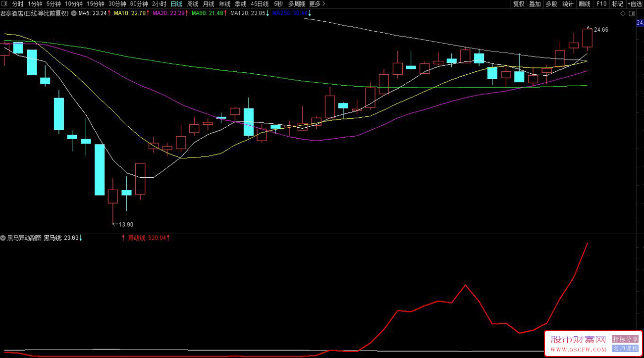Image resolution: width=644 pixels, height=358 pixels.
Task: Click the 君亭酒店(日线.等比前复权) title
Action: point(35,14)
